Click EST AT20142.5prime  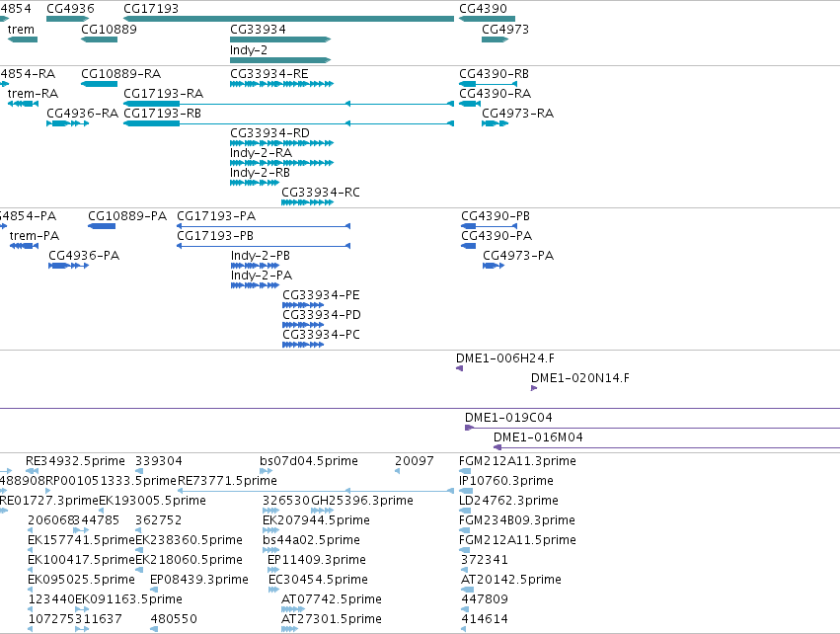pos(467,590)
